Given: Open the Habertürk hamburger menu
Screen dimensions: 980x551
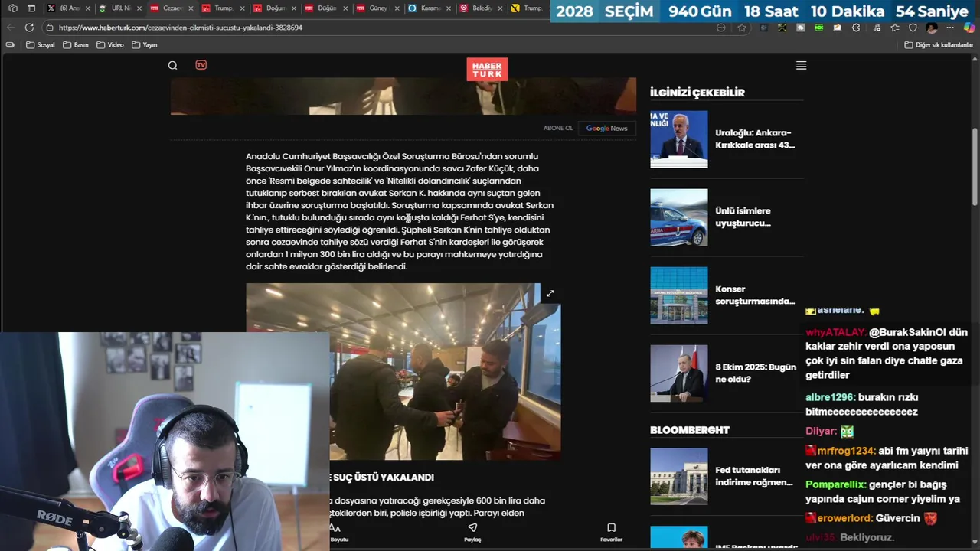Looking at the screenshot, I should point(801,66).
